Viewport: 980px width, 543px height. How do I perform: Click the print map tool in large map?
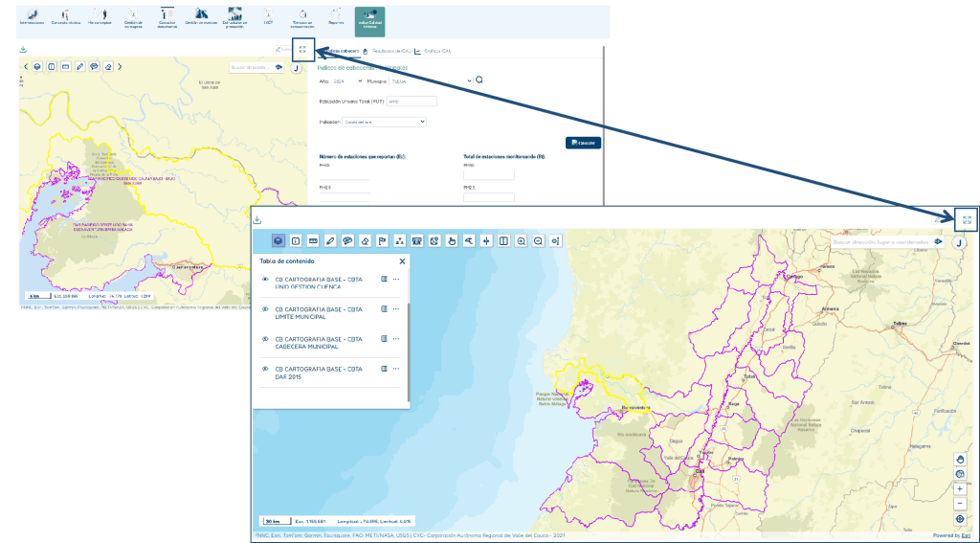click(x=417, y=240)
